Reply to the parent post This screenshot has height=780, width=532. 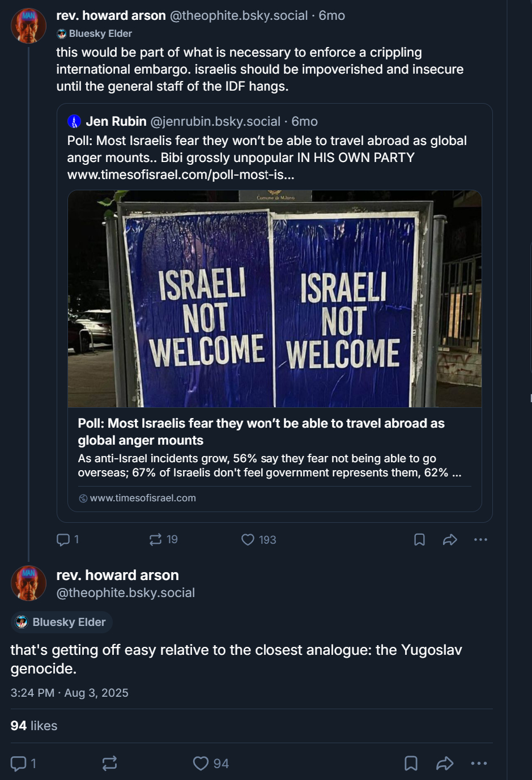click(63, 540)
